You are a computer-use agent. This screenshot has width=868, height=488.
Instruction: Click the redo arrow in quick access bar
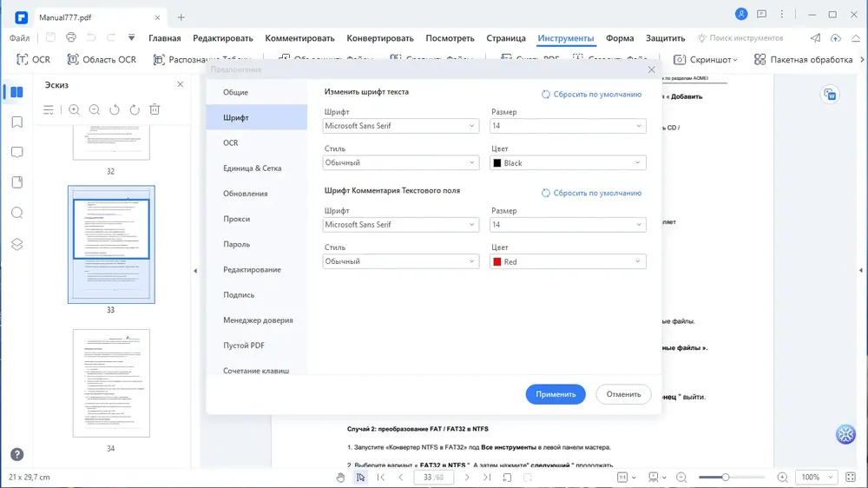[x=111, y=37]
